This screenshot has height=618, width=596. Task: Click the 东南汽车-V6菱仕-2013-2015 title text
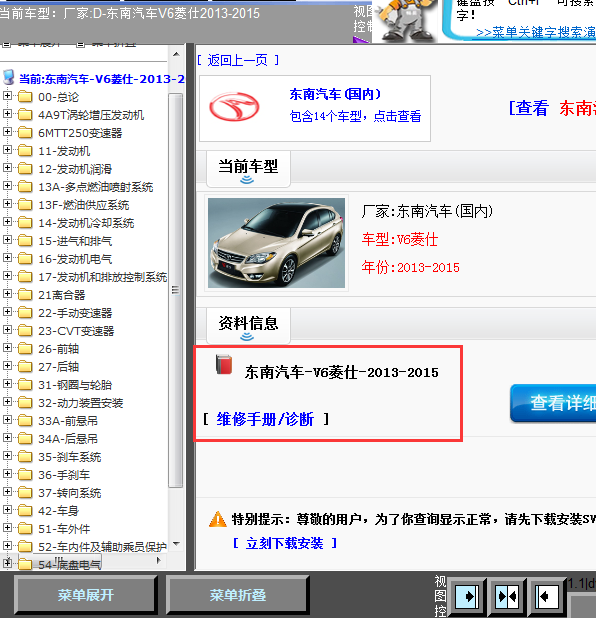341,372
